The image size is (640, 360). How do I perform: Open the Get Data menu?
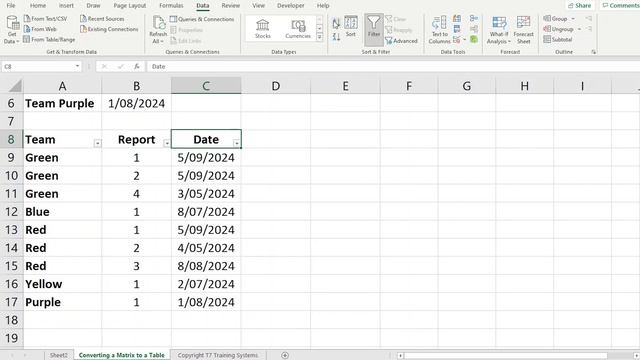12,29
